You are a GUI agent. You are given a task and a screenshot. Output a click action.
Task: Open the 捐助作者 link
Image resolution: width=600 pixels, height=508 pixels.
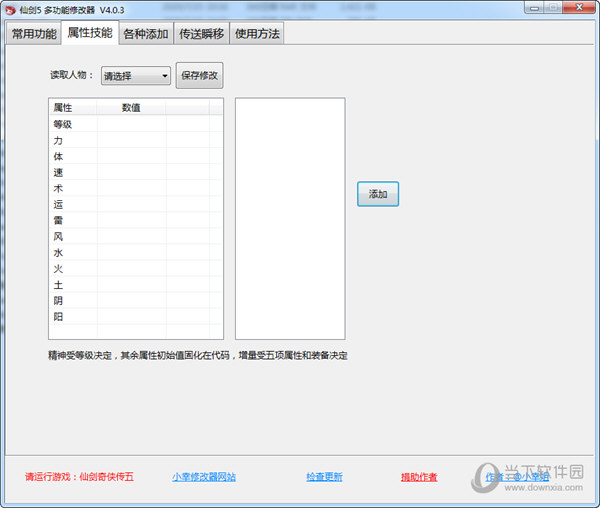(x=419, y=477)
